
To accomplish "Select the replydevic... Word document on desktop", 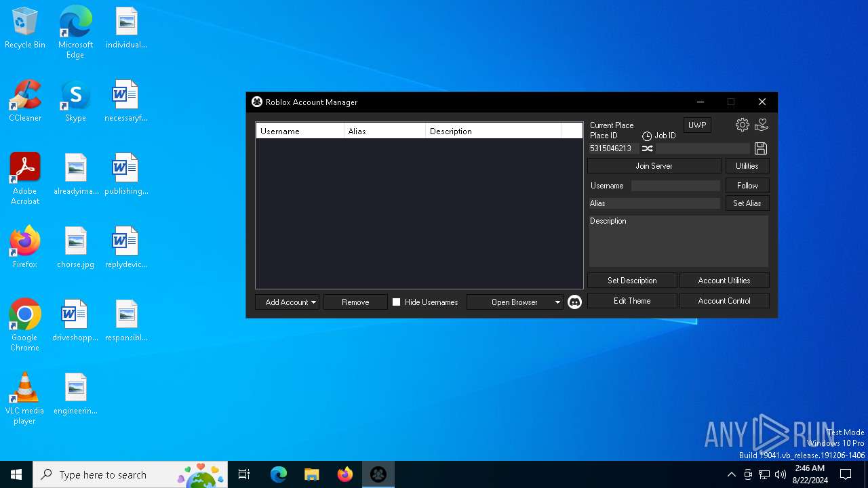I will tap(126, 248).
